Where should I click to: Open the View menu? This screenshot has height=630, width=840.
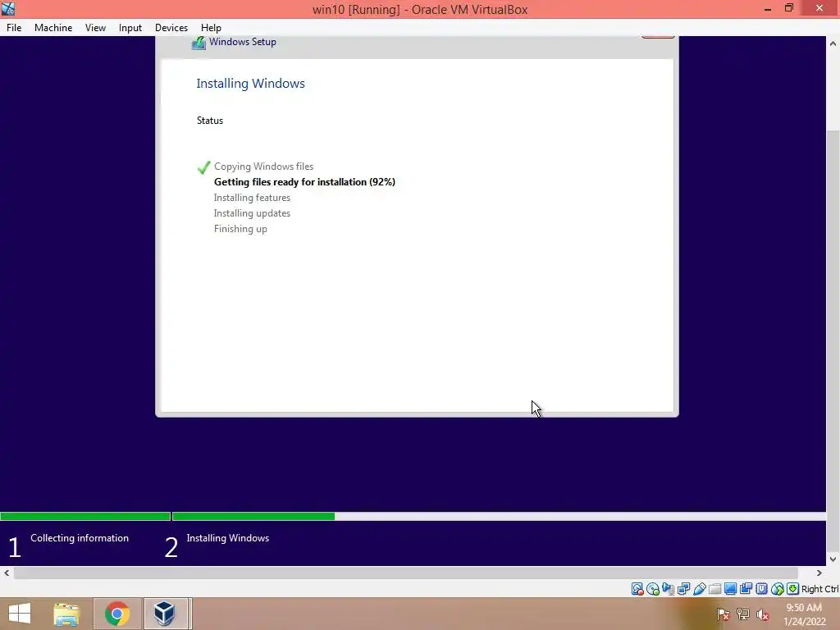(95, 28)
